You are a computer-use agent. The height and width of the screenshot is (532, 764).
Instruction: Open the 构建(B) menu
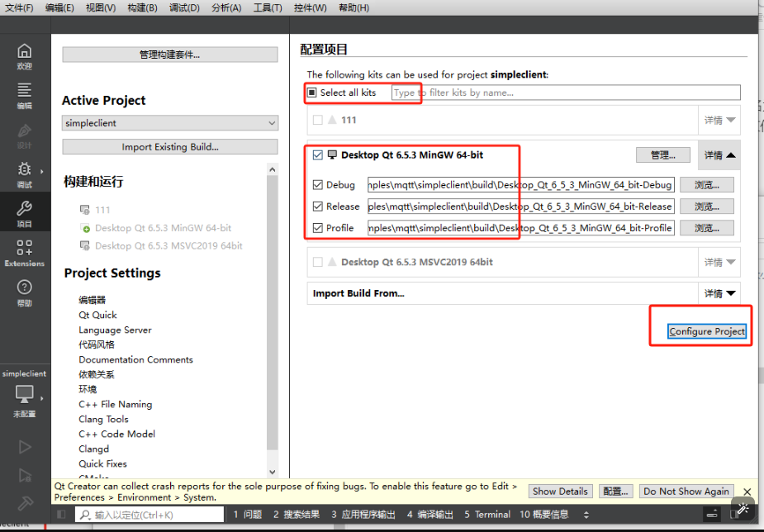point(142,7)
